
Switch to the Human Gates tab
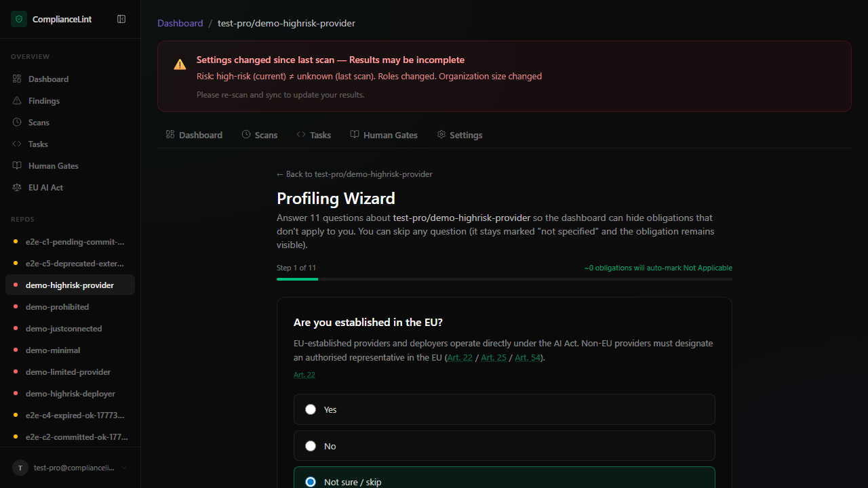tap(384, 135)
